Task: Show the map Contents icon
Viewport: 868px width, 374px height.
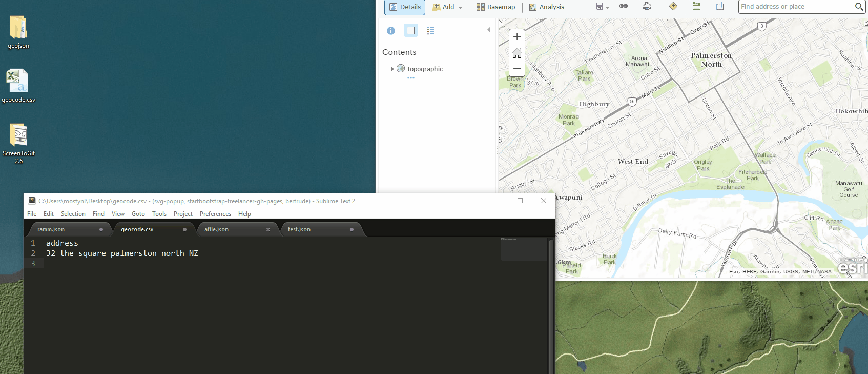Action: coord(411,31)
